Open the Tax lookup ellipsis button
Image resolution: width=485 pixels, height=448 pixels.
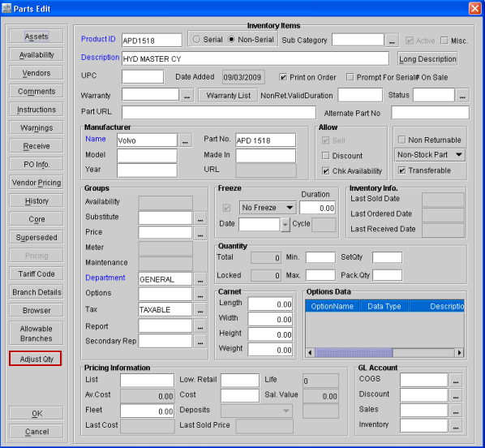pos(200,309)
